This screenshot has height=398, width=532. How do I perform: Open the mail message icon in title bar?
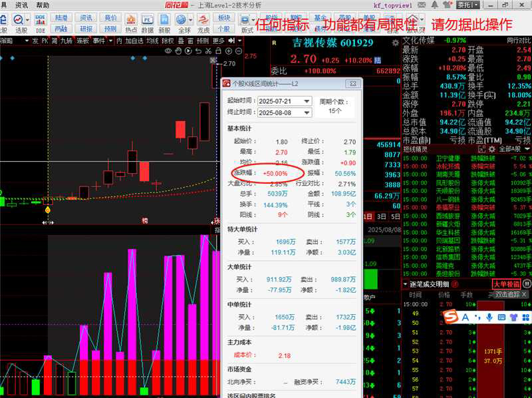[x=422, y=5]
